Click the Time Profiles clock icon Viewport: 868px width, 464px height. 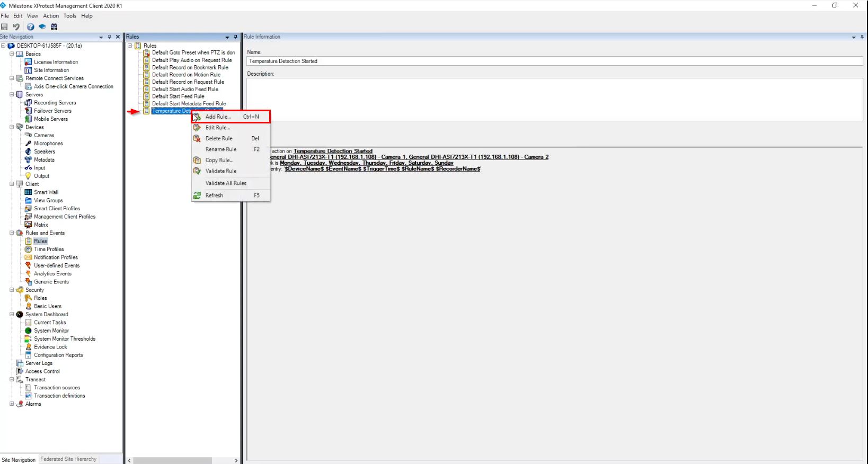pyautogui.click(x=29, y=249)
